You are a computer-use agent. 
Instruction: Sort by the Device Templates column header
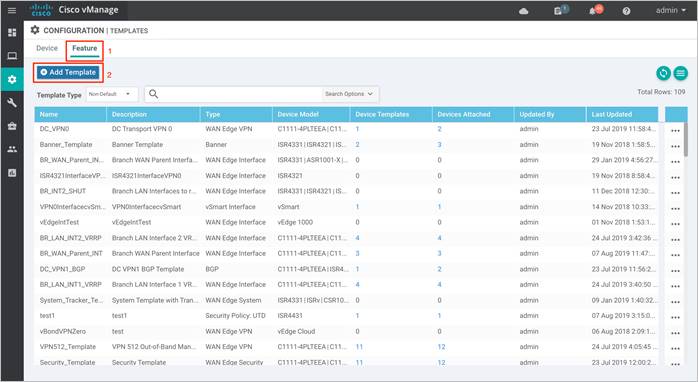pos(391,114)
